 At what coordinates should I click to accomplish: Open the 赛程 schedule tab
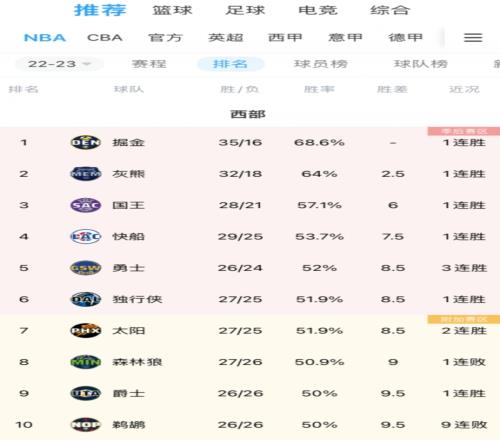click(149, 64)
